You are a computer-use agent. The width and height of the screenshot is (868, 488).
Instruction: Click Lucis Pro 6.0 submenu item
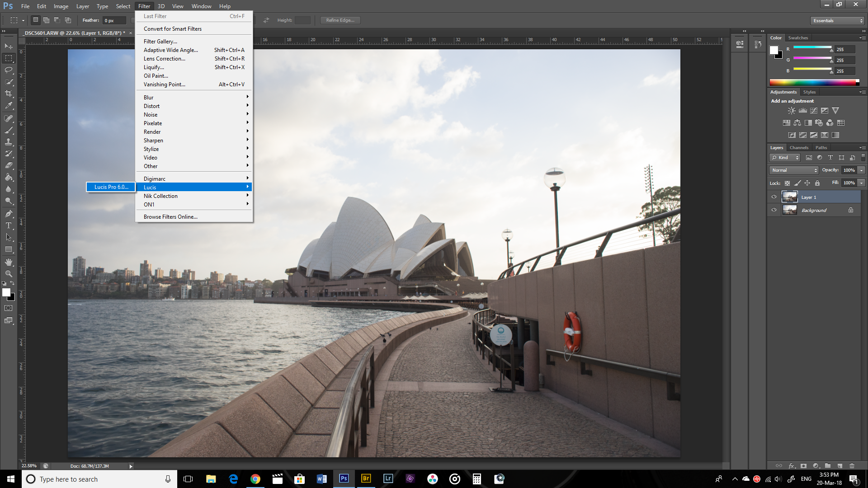click(111, 187)
